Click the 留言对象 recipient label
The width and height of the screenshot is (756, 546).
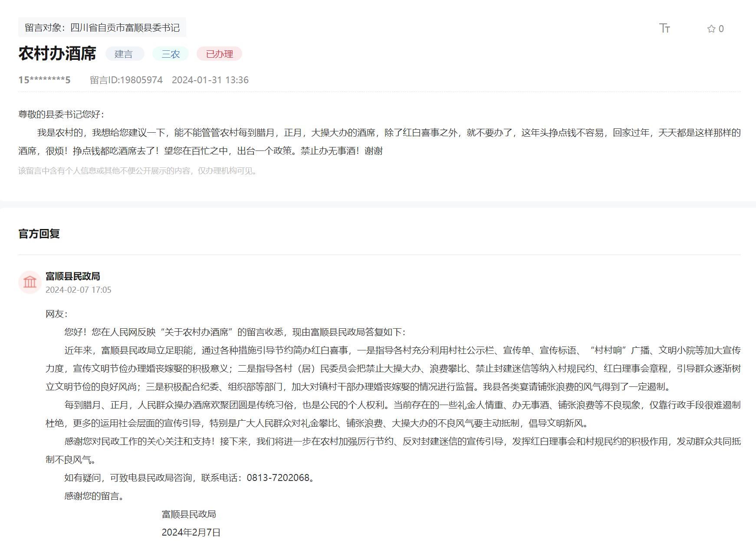point(102,28)
